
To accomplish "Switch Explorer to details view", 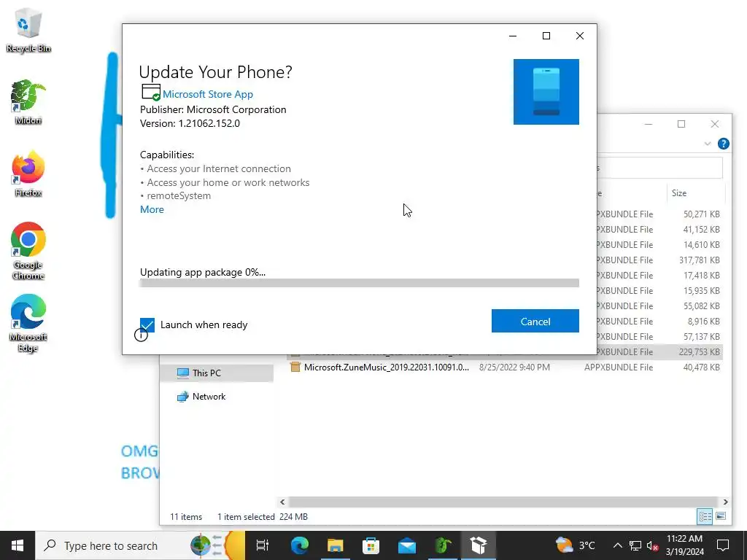I will coord(705,516).
